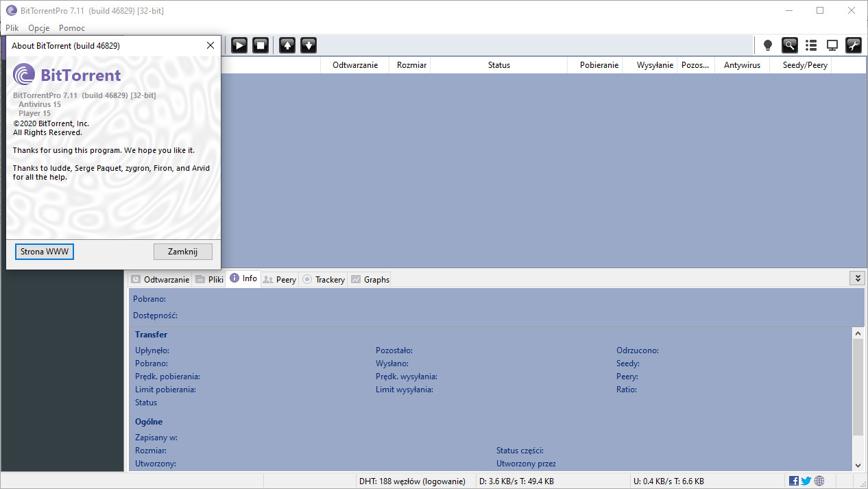Screen dimensions: 868x489
Task: Click the Info pane scrollbar up arrow
Action: click(858, 333)
